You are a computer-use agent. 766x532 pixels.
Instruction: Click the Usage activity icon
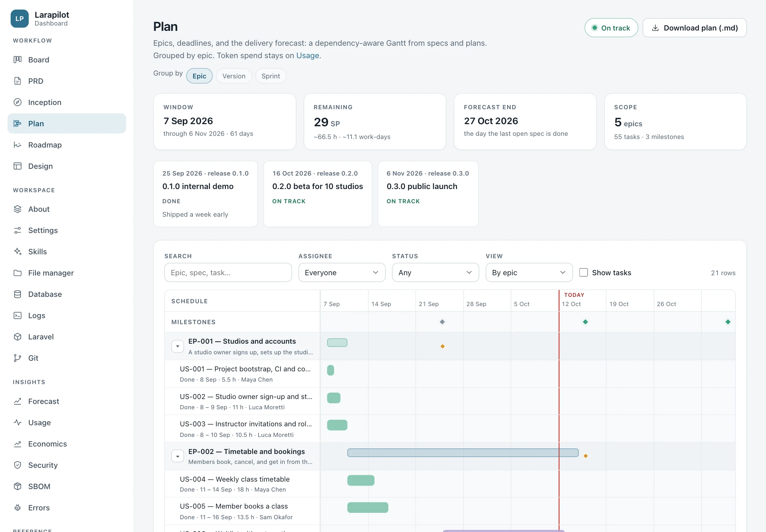[17, 422]
